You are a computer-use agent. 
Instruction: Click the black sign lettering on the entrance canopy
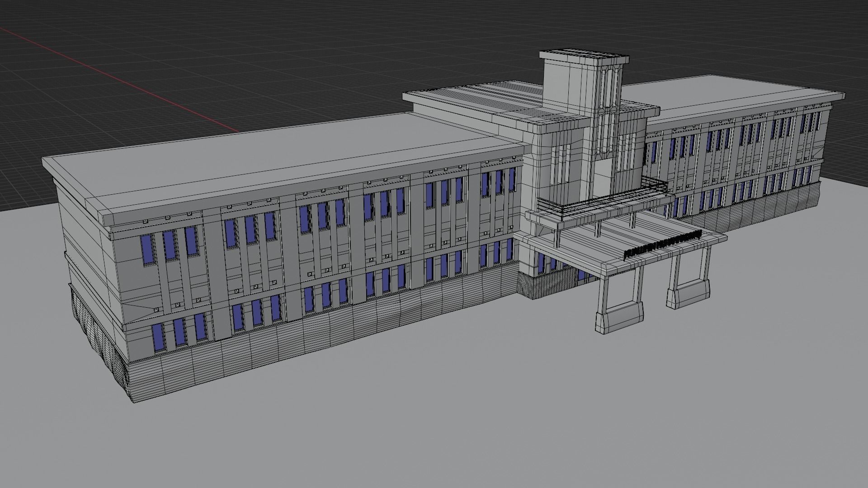tap(662, 244)
